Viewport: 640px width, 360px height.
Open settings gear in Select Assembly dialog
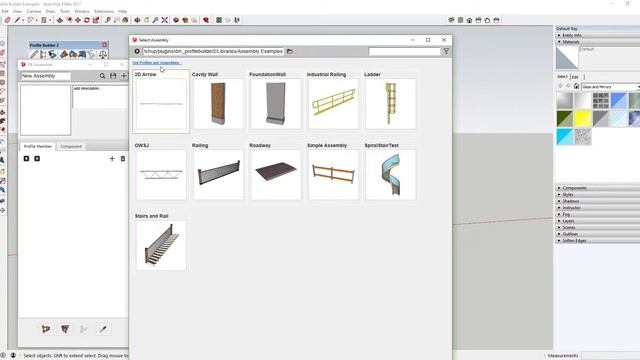click(x=137, y=51)
